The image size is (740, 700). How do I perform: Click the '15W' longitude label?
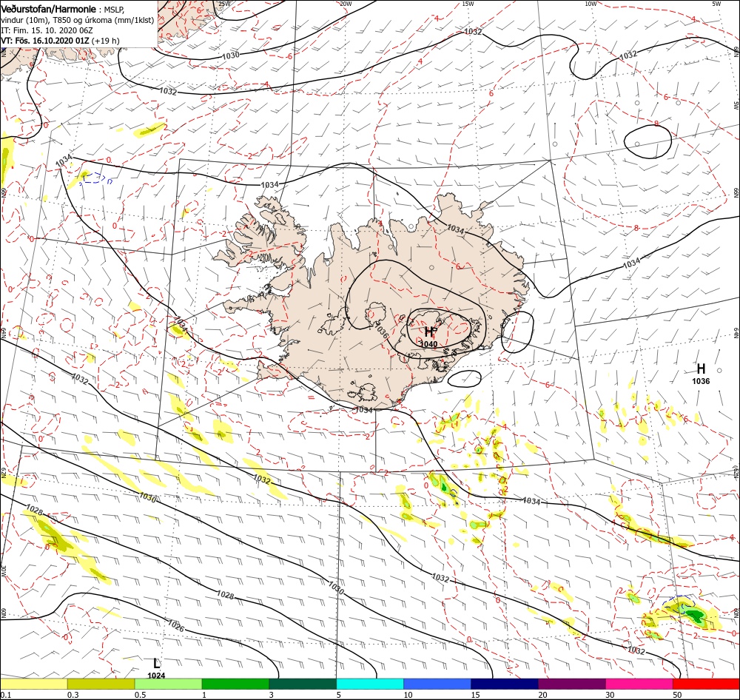[468, 4]
